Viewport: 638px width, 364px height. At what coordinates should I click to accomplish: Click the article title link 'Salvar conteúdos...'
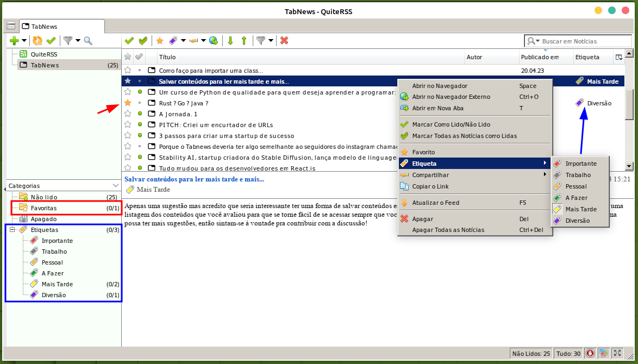pyautogui.click(x=194, y=179)
